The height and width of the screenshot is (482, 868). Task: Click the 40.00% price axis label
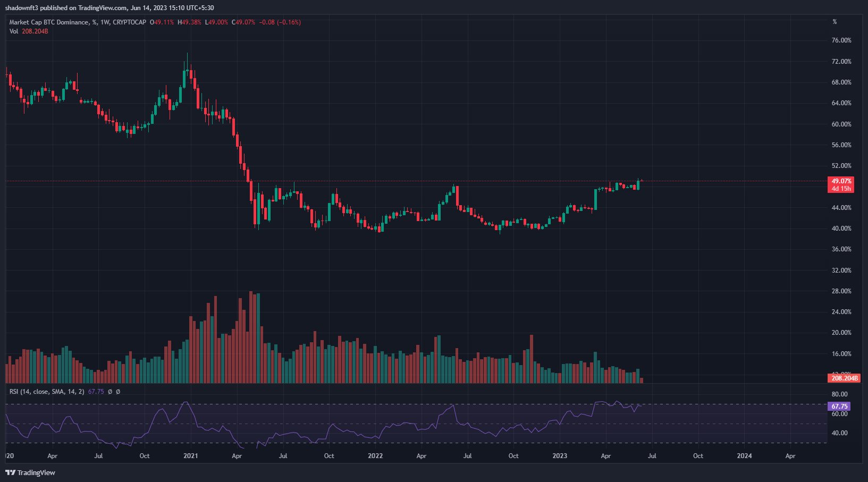pos(841,229)
